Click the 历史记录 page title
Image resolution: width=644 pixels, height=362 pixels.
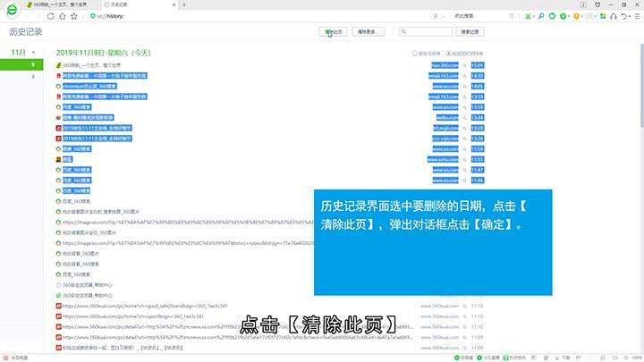26,31
